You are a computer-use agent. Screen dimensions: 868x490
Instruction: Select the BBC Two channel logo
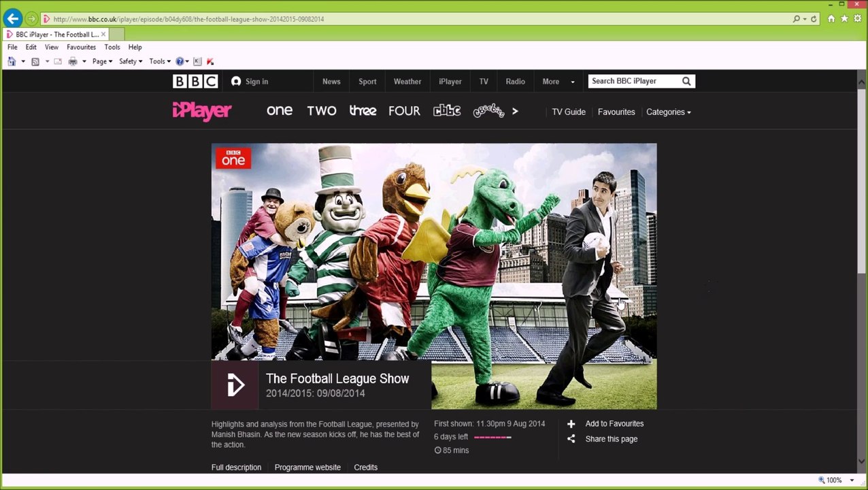[322, 111]
